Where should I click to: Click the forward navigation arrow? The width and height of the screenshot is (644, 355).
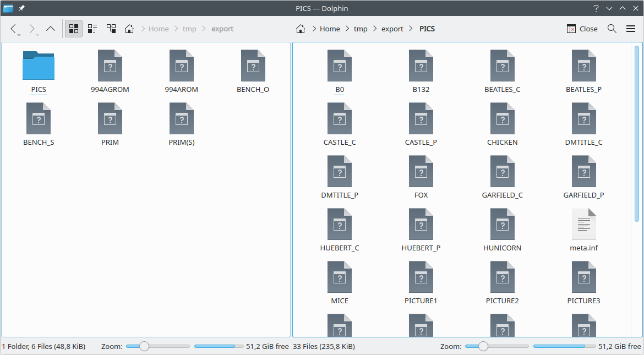pos(32,29)
